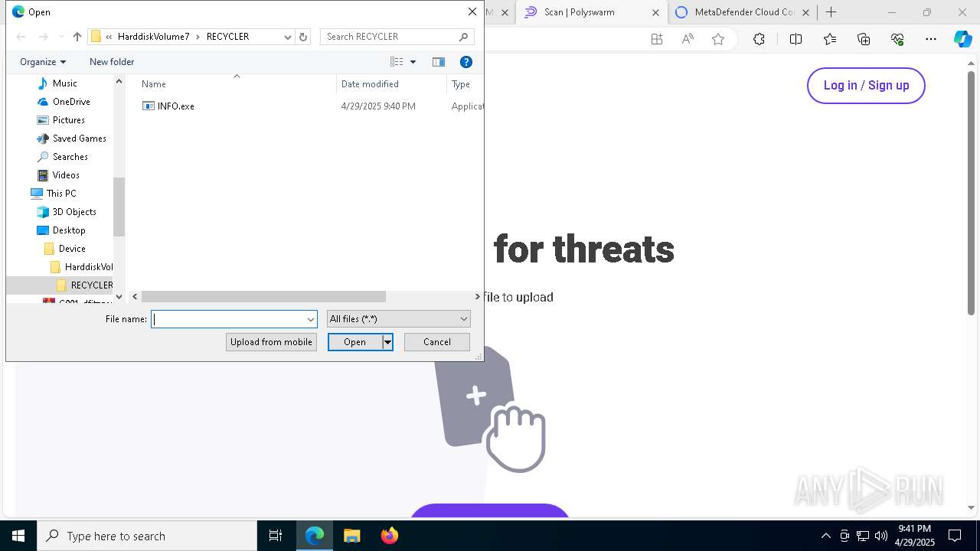Select This PC in tree

[x=61, y=194]
